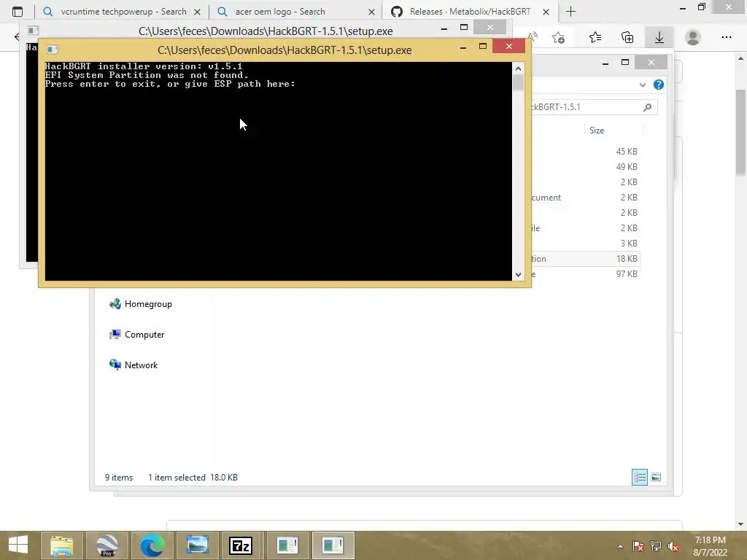Close the Releases HackBGRT tab

tap(546, 12)
